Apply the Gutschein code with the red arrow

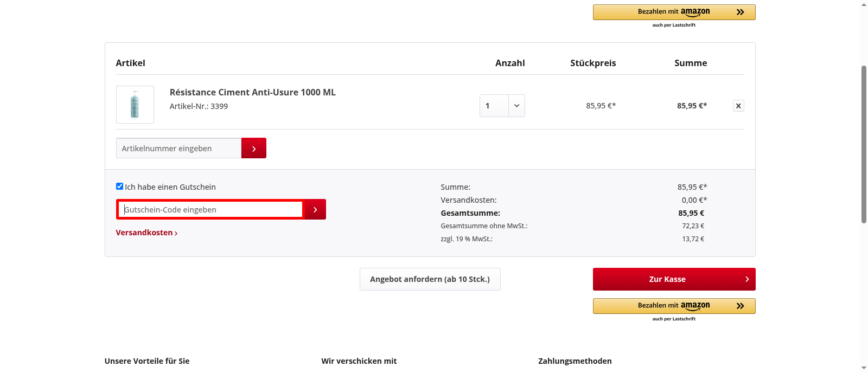315,209
